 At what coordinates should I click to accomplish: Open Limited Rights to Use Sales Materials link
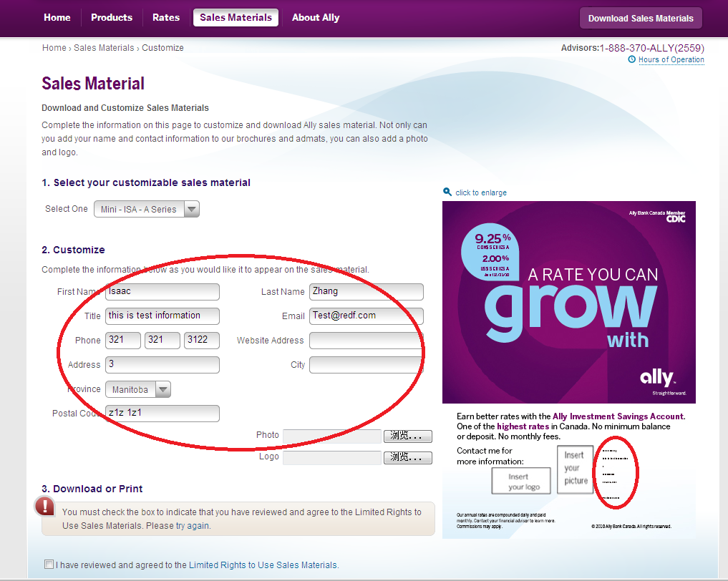[263, 565]
